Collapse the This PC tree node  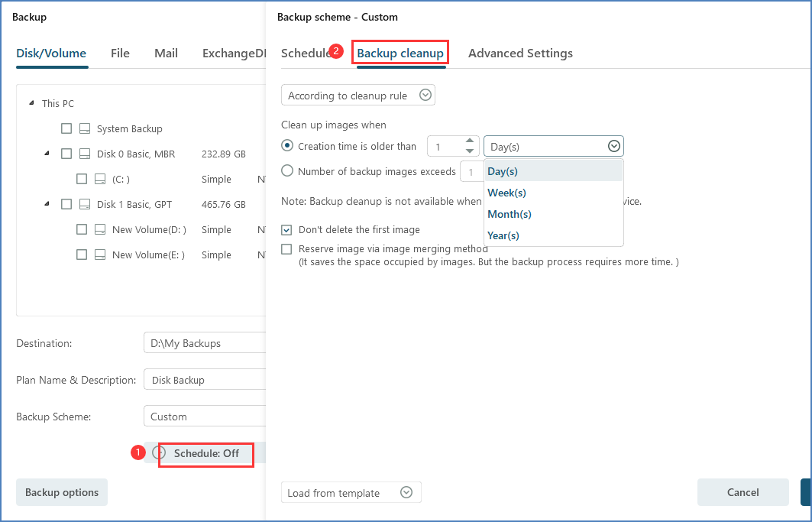[31, 104]
